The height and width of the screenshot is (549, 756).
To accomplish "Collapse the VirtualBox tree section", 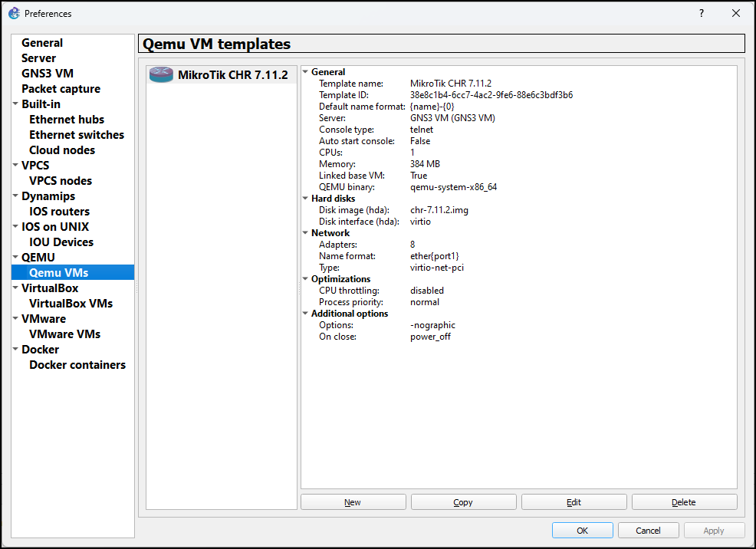I will [15, 288].
